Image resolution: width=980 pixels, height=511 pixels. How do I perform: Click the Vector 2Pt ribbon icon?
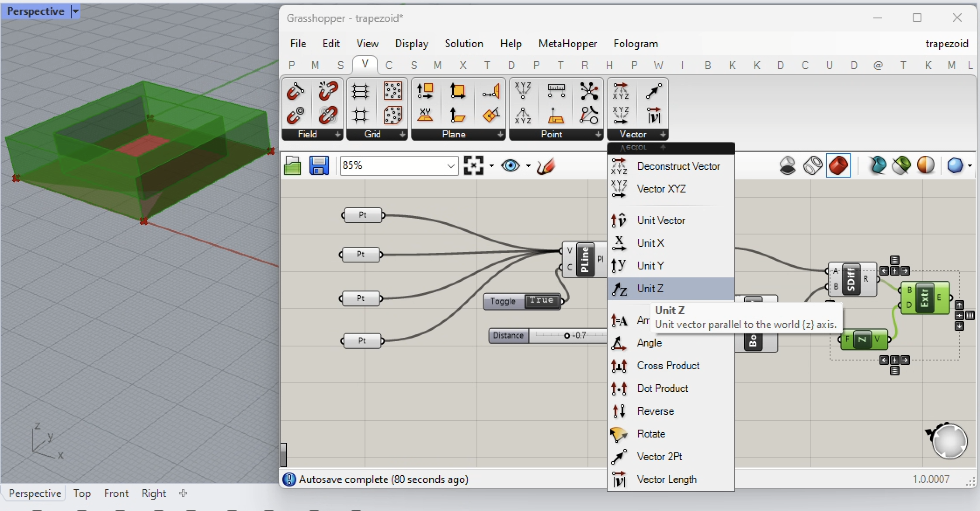click(x=654, y=91)
